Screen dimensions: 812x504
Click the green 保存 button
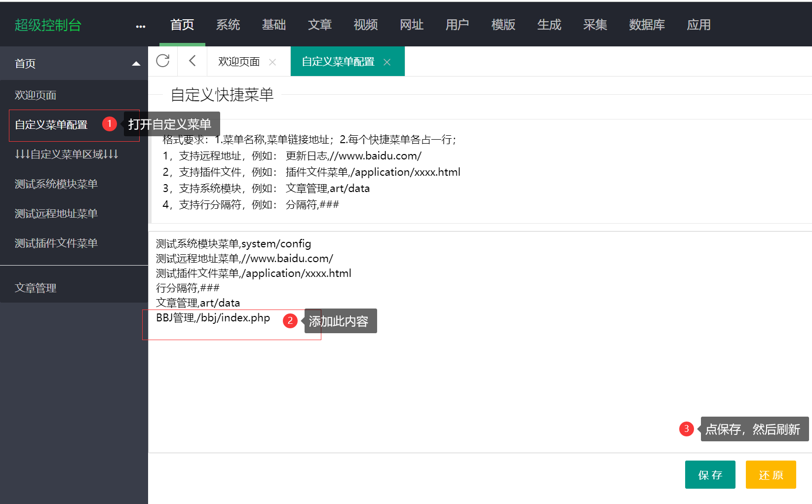click(x=710, y=474)
